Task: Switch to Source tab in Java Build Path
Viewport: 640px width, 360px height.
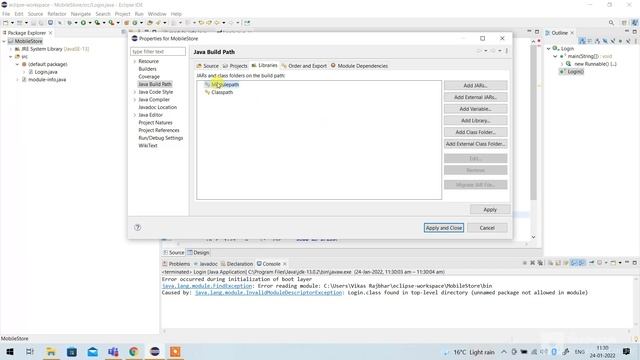Action: click(x=207, y=66)
